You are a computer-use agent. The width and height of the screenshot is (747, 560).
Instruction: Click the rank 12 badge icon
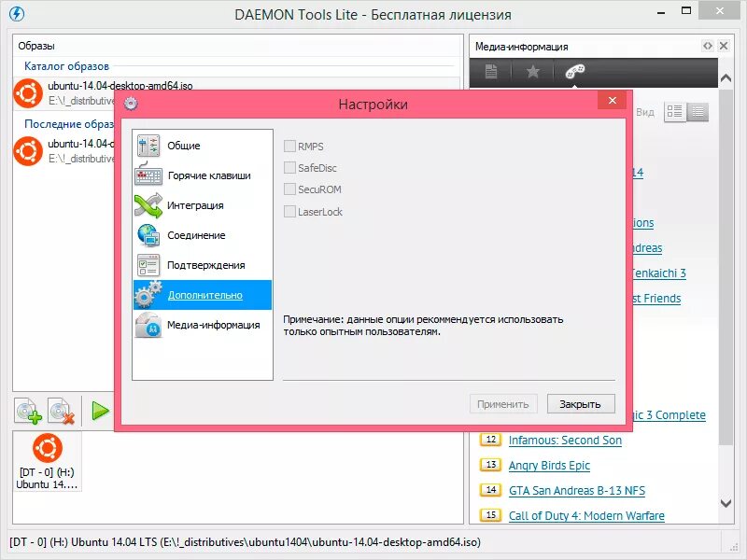491,440
